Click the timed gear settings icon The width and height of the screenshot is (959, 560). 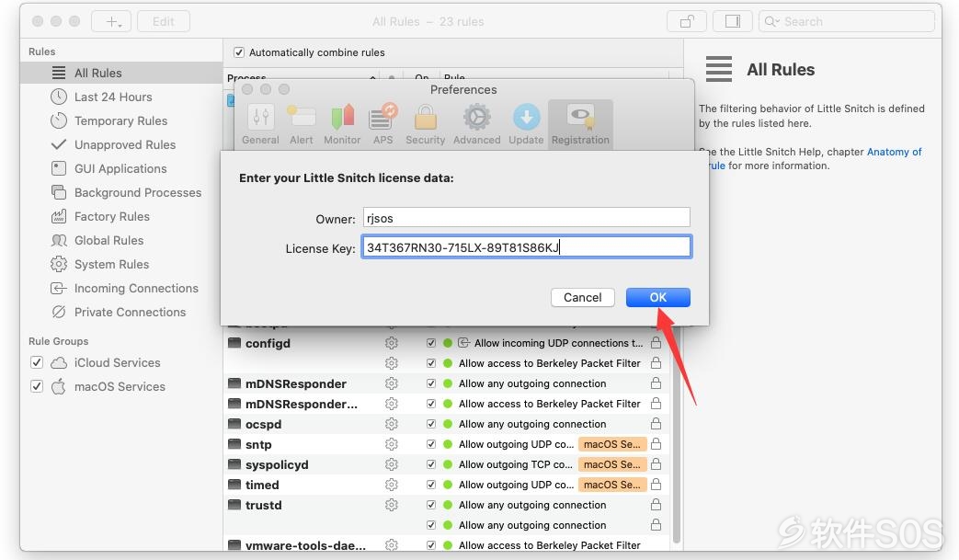click(x=392, y=485)
